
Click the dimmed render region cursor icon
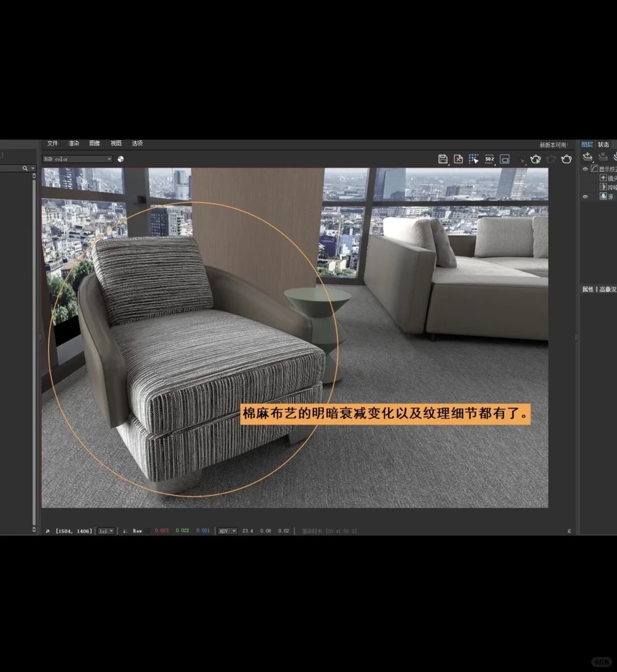[x=520, y=159]
